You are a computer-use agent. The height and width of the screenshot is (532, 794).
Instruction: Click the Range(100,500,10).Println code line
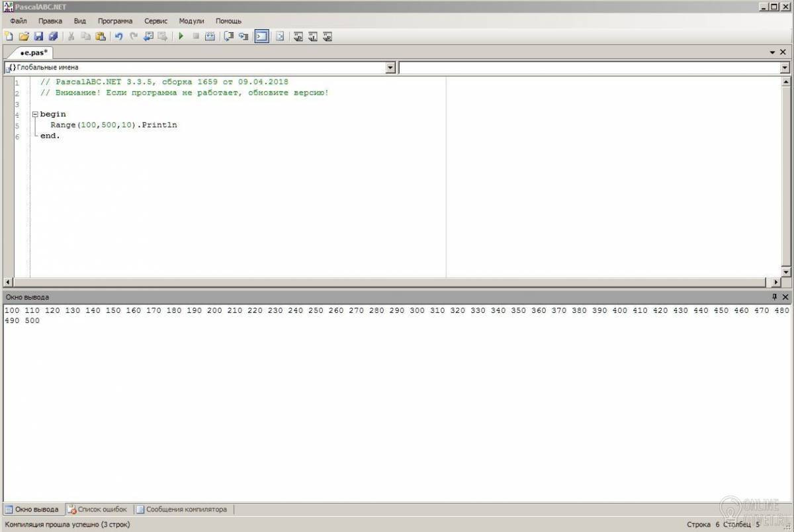point(114,125)
